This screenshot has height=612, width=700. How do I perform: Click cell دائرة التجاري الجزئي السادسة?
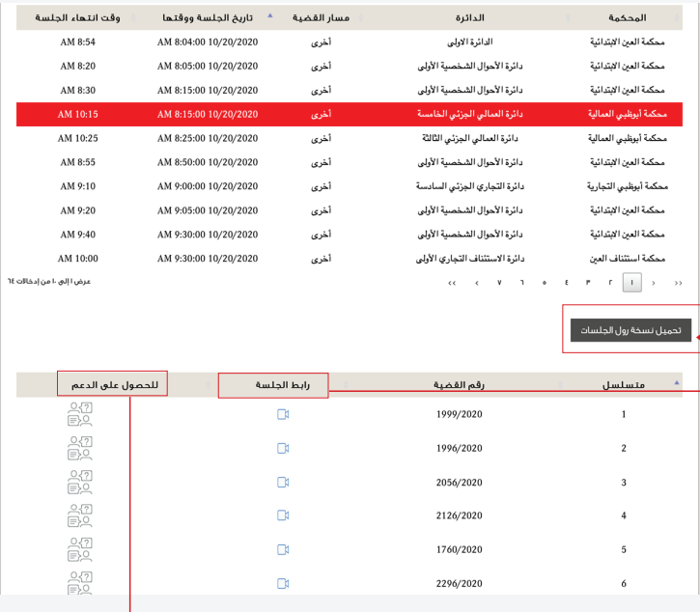tap(470, 186)
